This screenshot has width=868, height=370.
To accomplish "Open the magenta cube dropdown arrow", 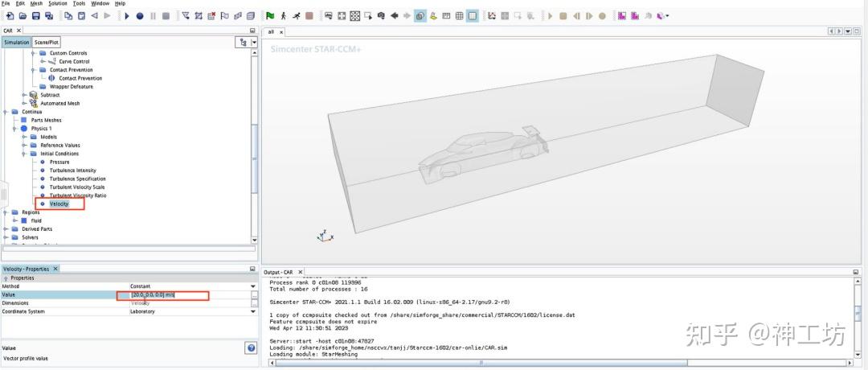I will (x=668, y=16).
